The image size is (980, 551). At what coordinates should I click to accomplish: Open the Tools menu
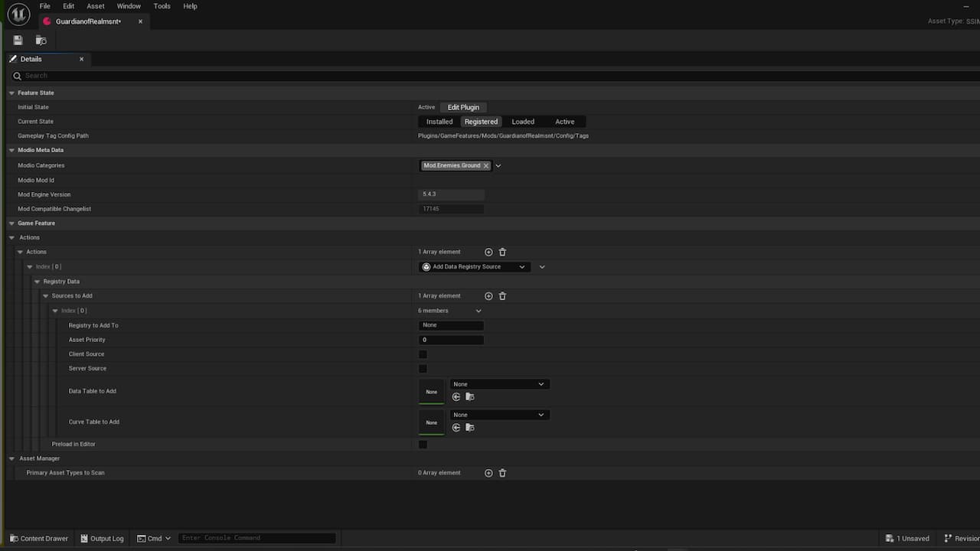[162, 6]
